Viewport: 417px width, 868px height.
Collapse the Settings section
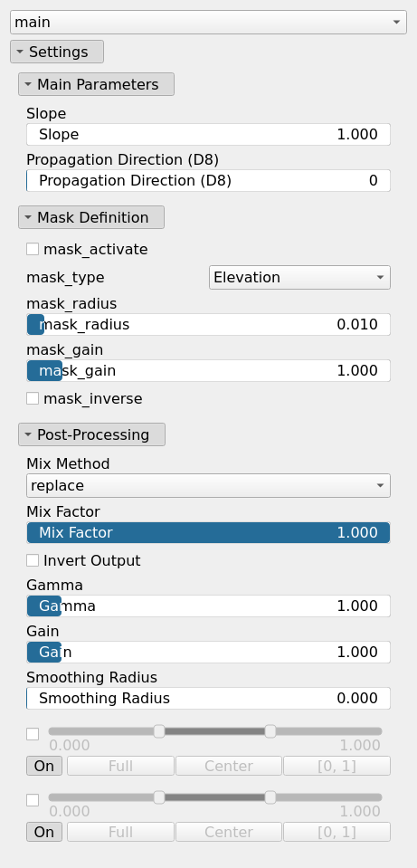[x=57, y=52]
